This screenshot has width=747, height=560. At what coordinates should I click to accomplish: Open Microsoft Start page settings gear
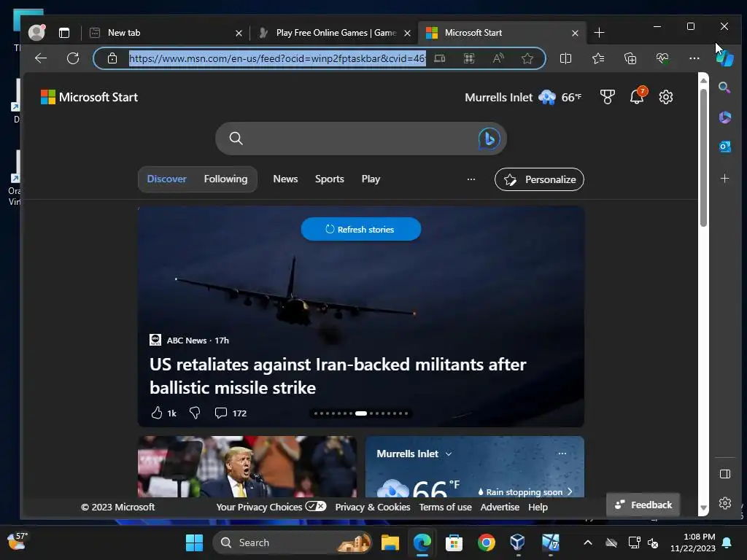coord(665,97)
